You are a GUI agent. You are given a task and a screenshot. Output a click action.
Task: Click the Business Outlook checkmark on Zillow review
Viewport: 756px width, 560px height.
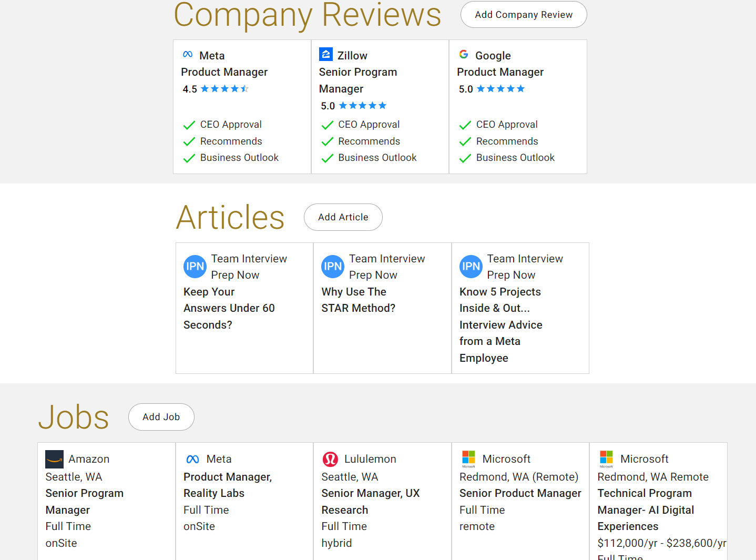[328, 158]
